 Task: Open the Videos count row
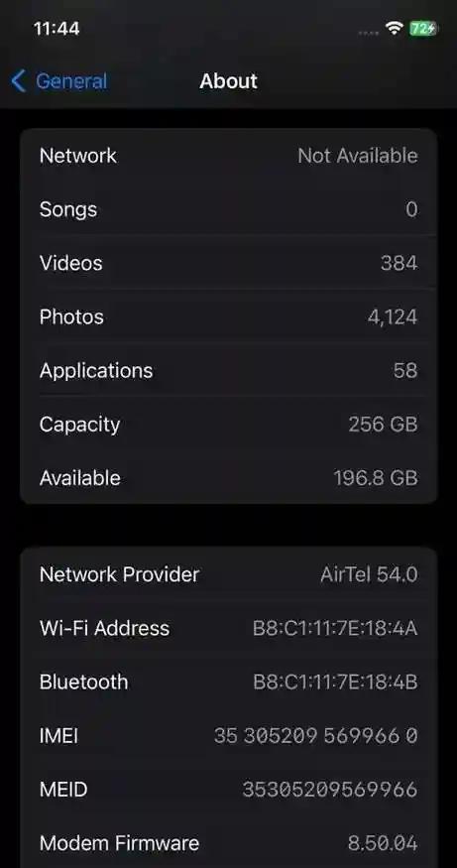coord(228,263)
